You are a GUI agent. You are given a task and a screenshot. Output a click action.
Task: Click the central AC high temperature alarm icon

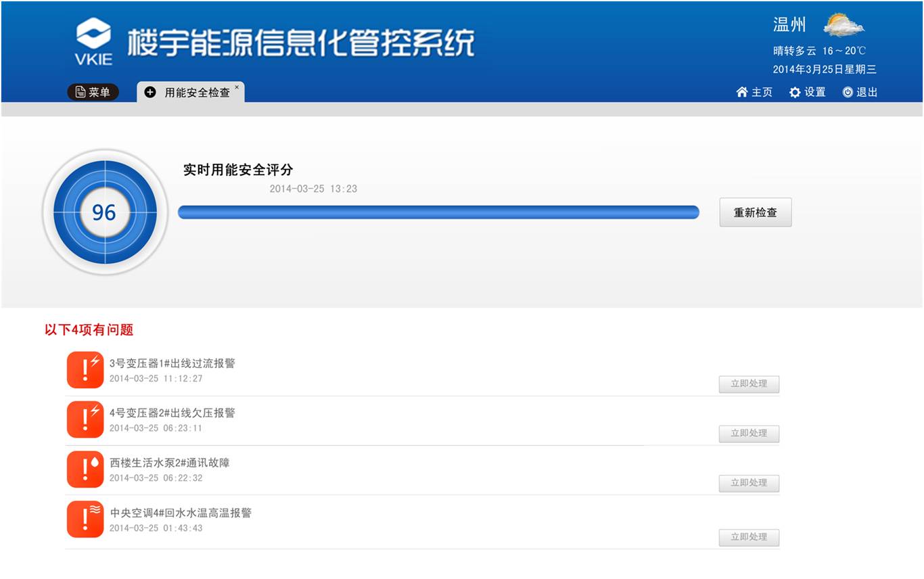(x=85, y=519)
